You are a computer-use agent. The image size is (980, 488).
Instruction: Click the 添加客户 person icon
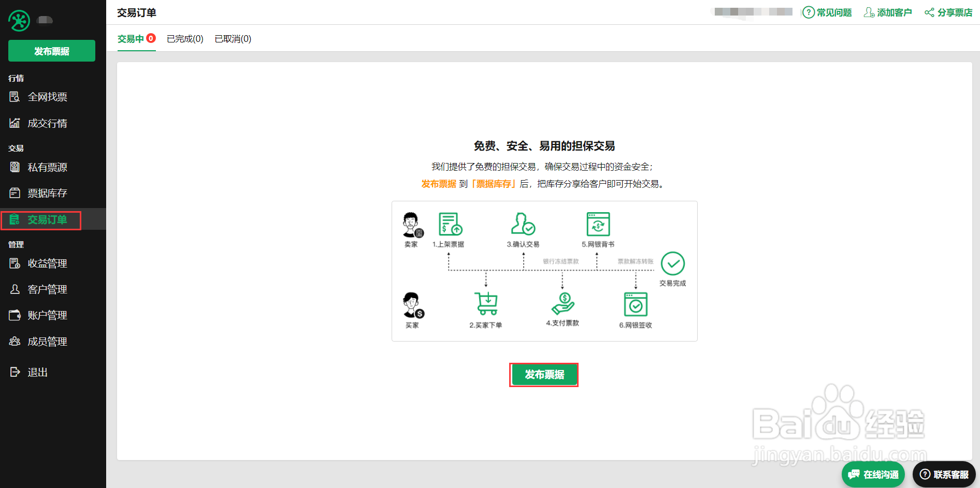(869, 12)
